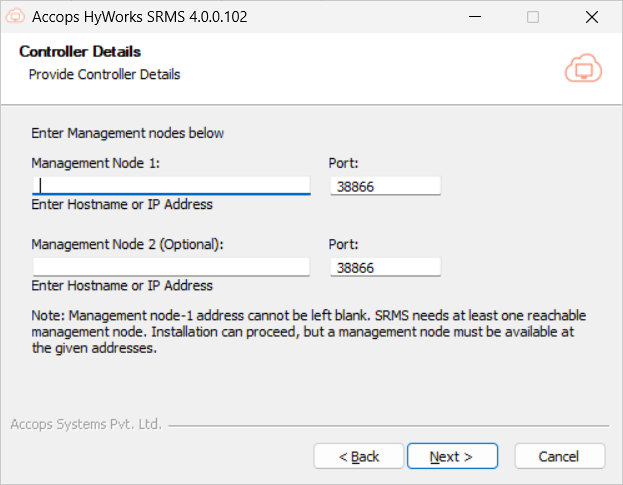Click the Accops Systems Pvt. Ltd. text

[86, 424]
